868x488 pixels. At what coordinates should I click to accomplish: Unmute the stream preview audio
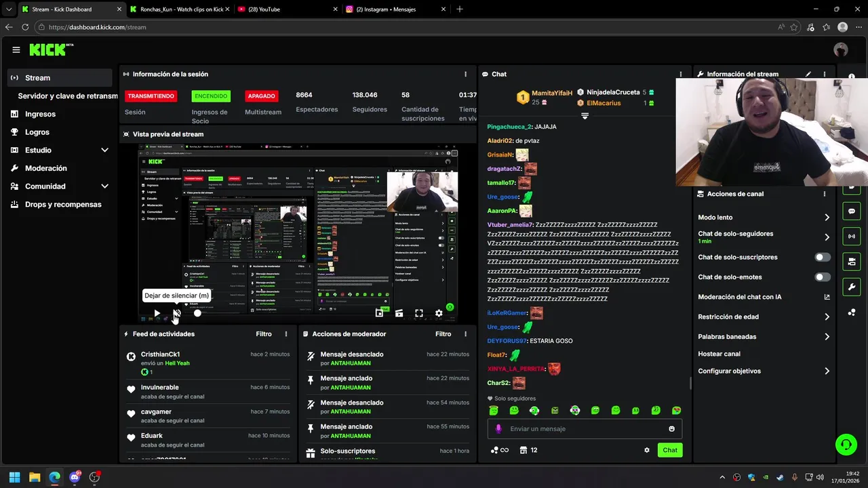click(x=176, y=313)
